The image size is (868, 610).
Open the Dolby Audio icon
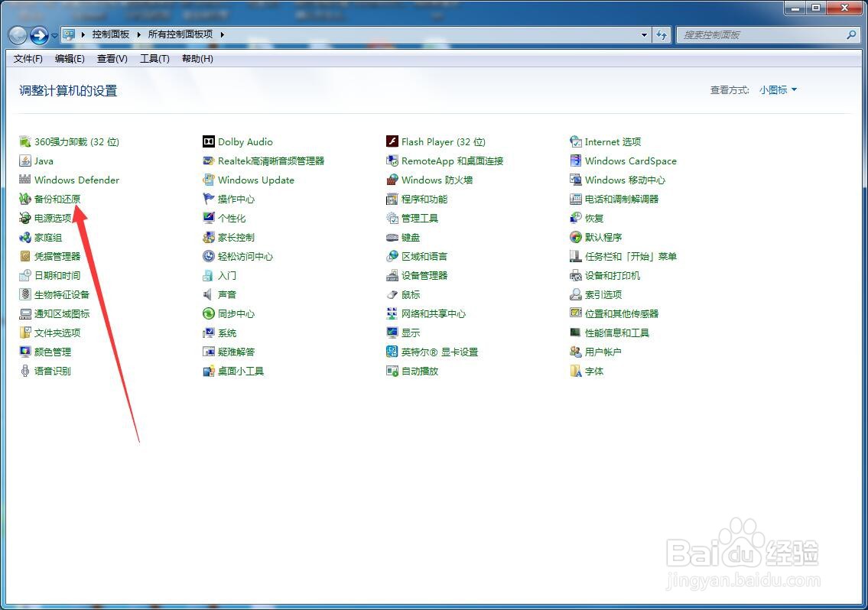[209, 141]
